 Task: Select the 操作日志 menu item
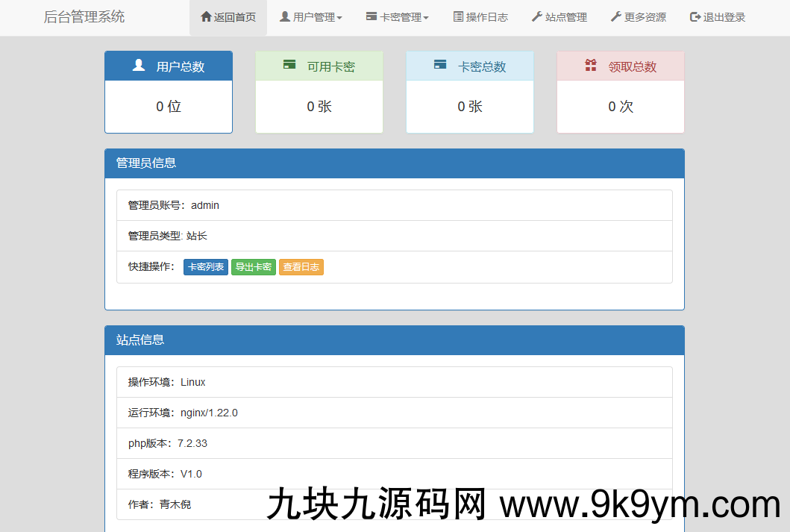coord(480,17)
